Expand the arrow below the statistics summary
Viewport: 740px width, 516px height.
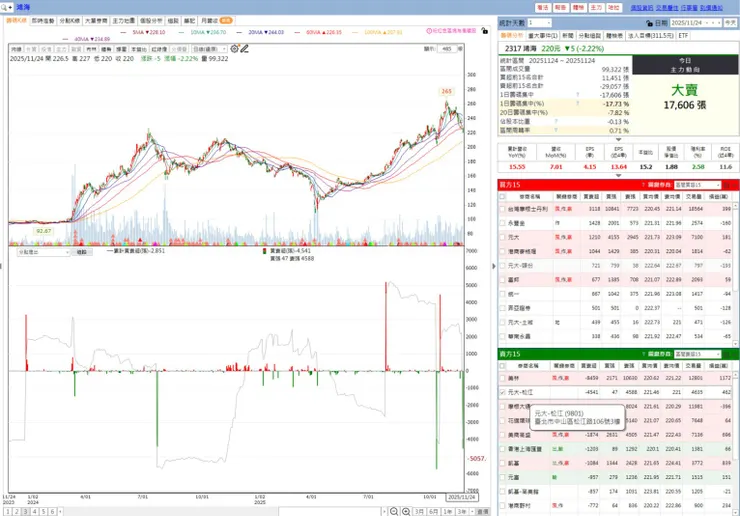tap(618, 139)
